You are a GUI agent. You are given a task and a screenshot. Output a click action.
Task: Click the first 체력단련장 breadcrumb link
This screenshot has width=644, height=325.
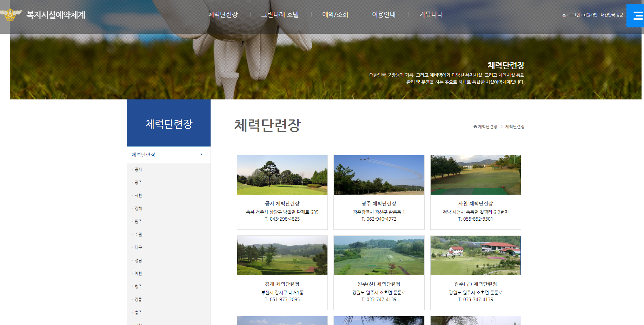[487, 126]
